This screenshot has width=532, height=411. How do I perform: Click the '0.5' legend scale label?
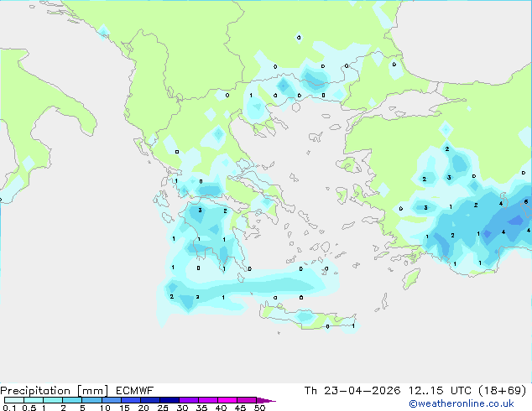[29, 408]
